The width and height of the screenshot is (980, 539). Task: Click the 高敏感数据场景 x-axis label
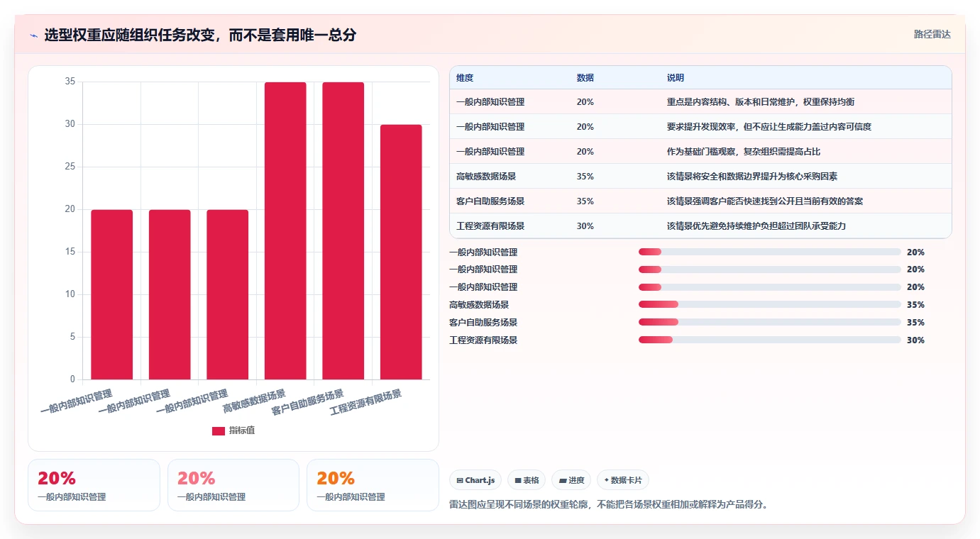(254, 401)
